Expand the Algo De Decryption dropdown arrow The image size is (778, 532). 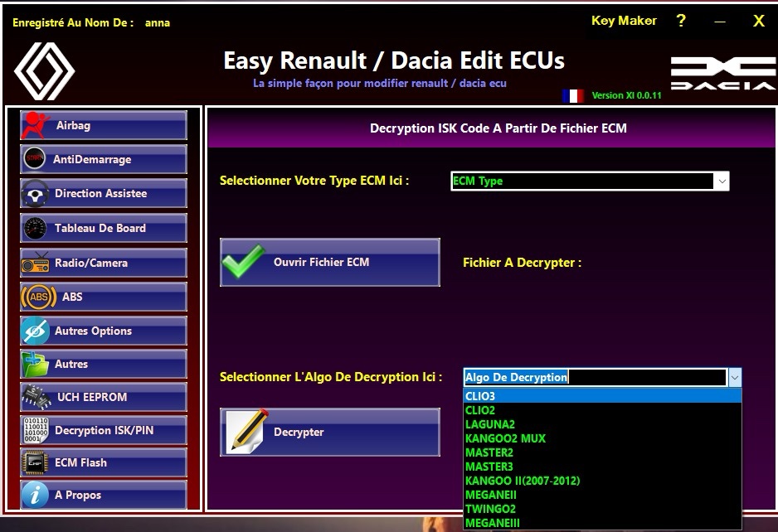734,377
